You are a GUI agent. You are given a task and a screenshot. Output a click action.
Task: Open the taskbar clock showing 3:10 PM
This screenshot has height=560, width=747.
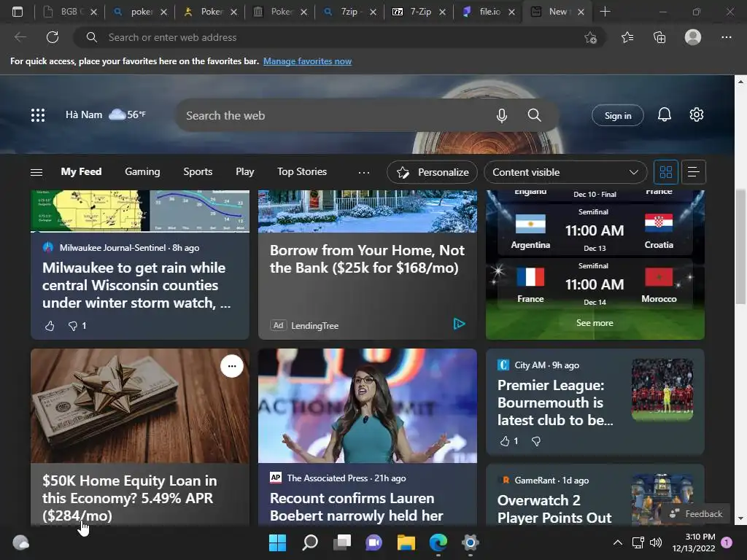coord(694,542)
